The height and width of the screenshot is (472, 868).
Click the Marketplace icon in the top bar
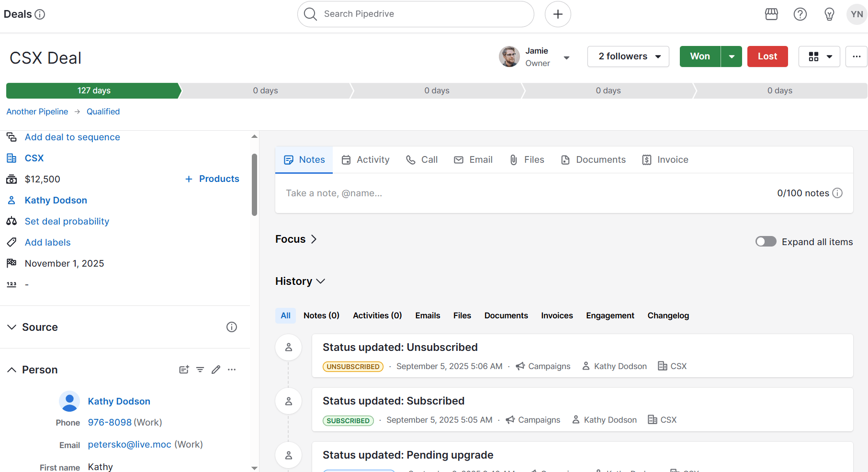[x=771, y=14]
